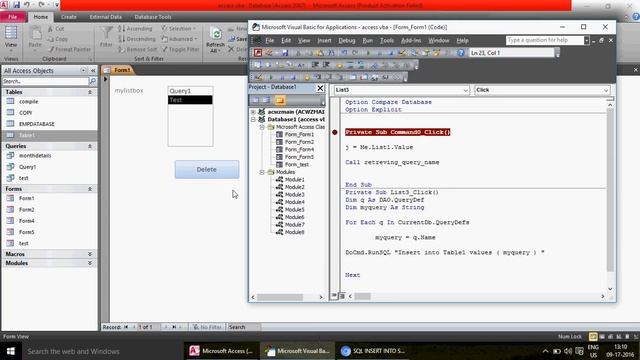The height and width of the screenshot is (360, 640).
Task: Click horizontal scrollbar thumb of code window
Action: 362,296
